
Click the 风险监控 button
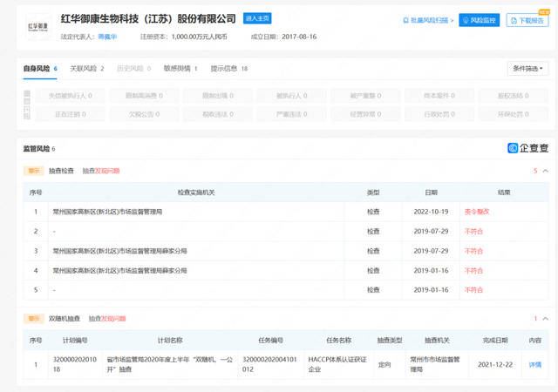[480, 20]
